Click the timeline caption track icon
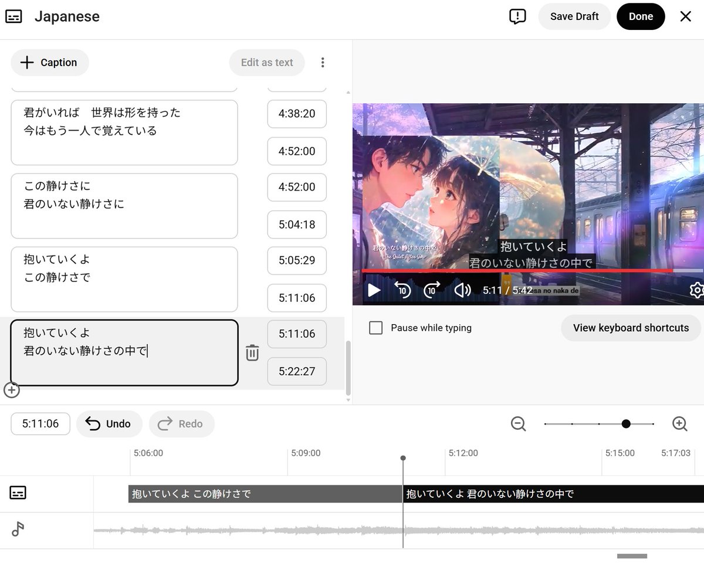The width and height of the screenshot is (704, 588). [18, 492]
